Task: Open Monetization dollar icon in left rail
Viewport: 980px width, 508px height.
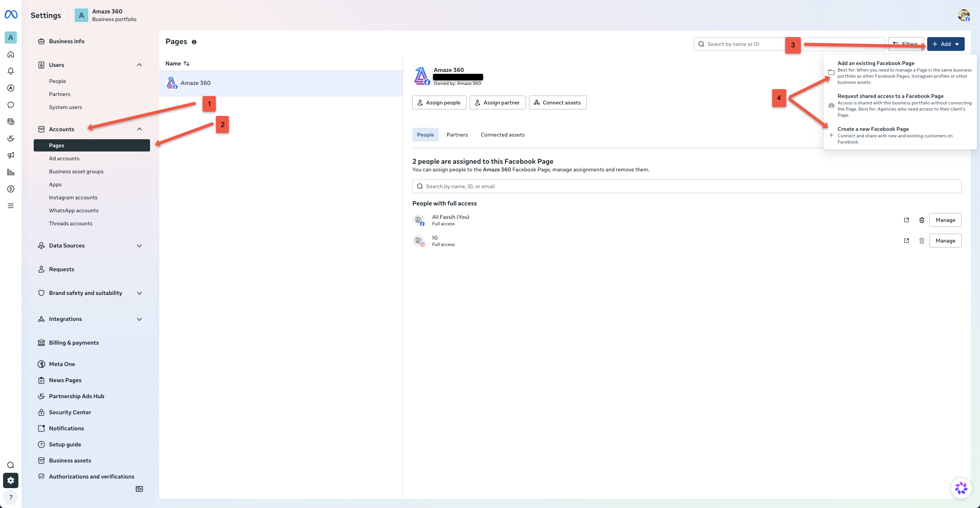Action: point(11,189)
